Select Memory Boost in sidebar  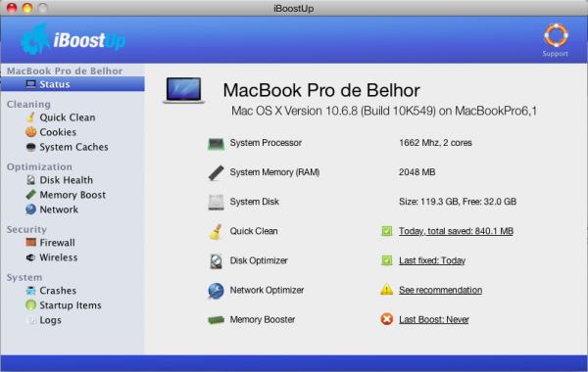click(73, 195)
